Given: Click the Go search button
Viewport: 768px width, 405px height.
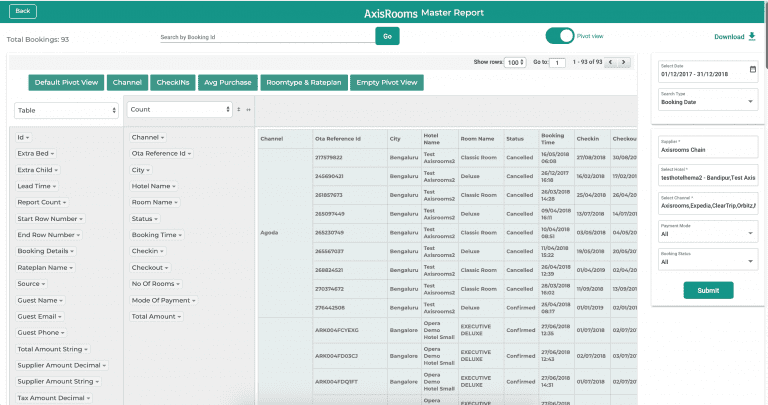Looking at the screenshot, I should coord(387,36).
